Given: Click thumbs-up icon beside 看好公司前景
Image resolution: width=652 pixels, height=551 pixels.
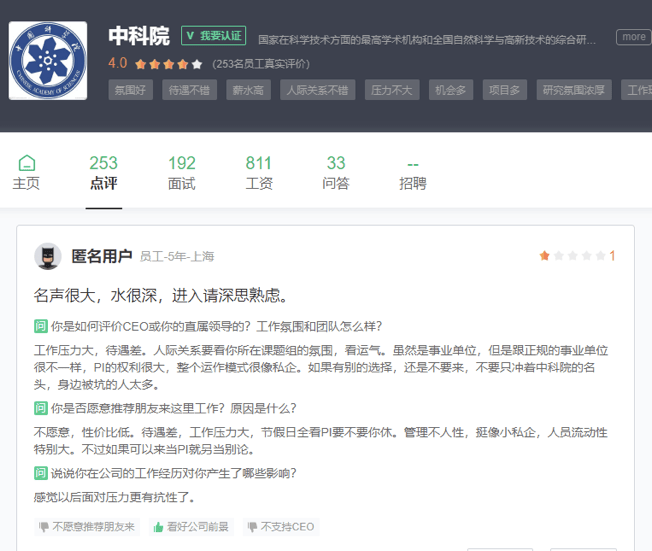Looking at the screenshot, I should coord(158,527).
